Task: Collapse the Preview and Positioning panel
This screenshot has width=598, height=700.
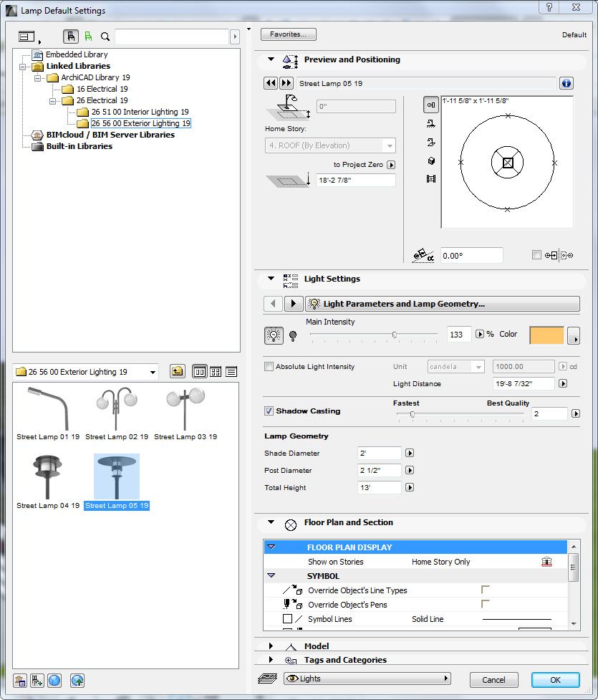Action: (271, 59)
